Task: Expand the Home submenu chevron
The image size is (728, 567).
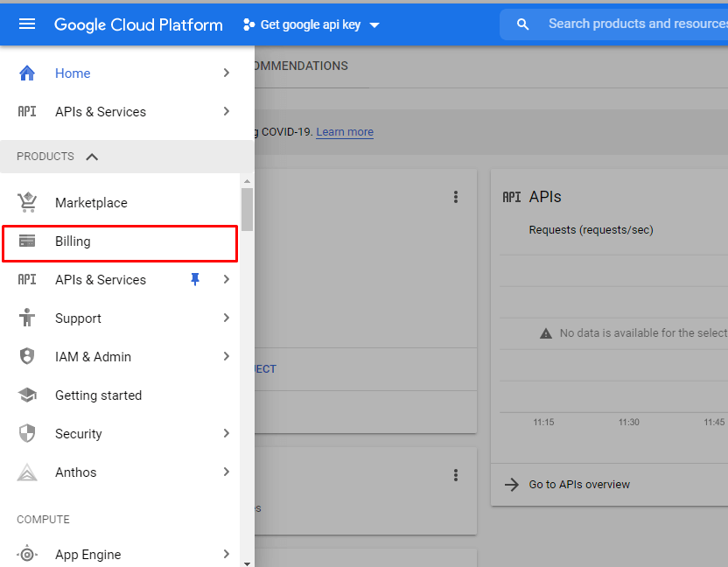Action: click(227, 73)
